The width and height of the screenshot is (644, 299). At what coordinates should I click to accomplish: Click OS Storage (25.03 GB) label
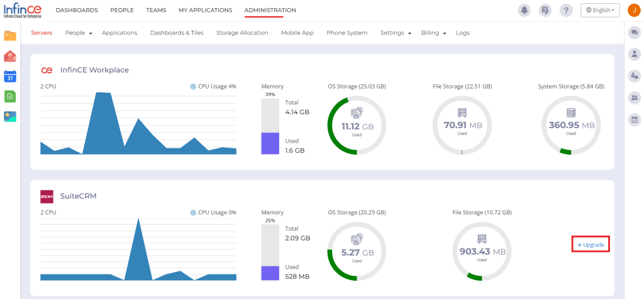click(357, 87)
